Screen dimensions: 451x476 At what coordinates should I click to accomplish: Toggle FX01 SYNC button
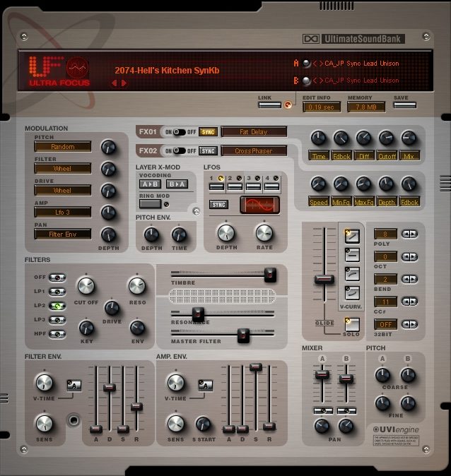[208, 132]
